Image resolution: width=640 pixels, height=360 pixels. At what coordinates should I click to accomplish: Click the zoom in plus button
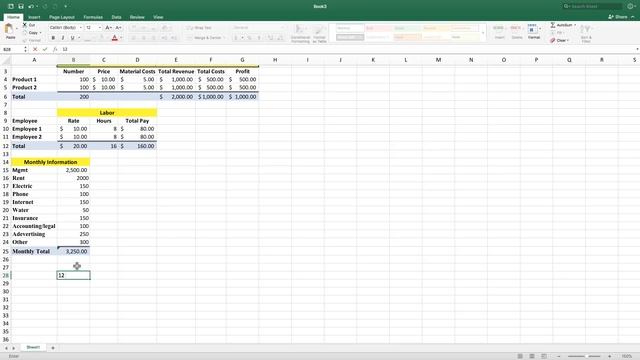click(x=609, y=356)
